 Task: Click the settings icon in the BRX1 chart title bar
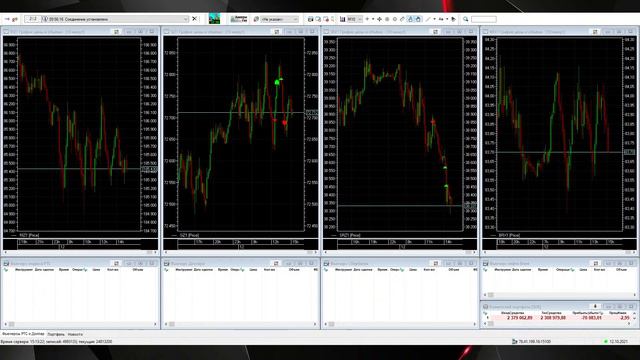tap(595, 31)
